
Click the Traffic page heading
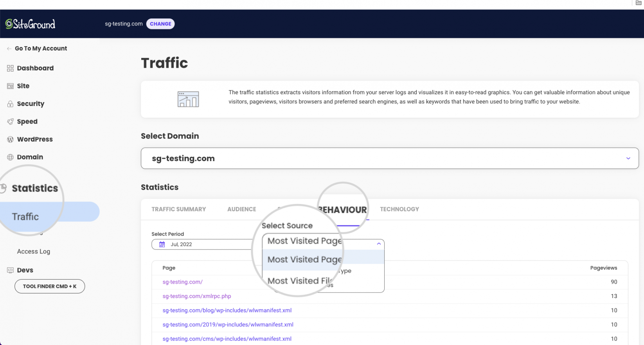click(x=164, y=63)
